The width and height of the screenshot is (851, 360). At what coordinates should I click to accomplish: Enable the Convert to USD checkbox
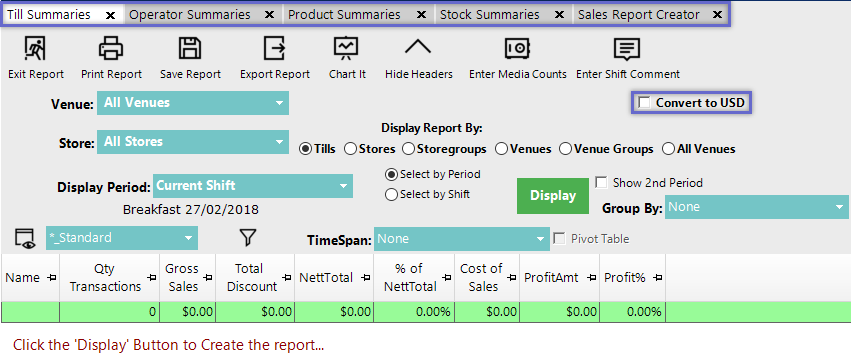644,103
